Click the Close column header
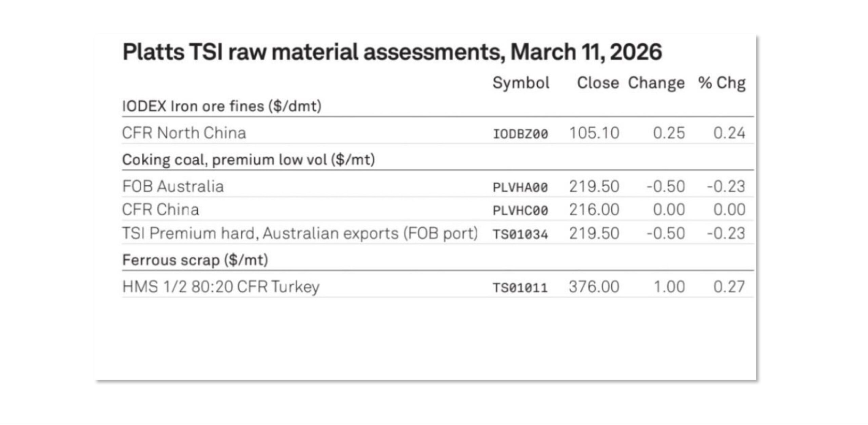Screen dimensions: 868x425 (x=598, y=83)
